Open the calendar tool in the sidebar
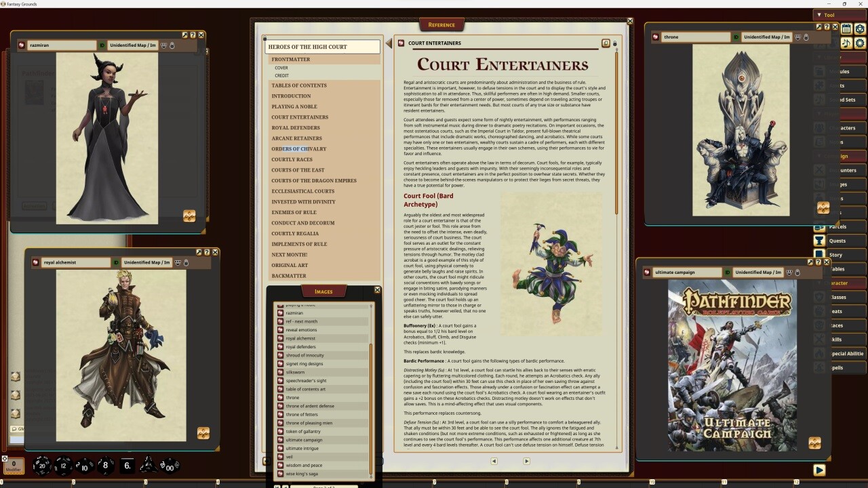 point(847,30)
